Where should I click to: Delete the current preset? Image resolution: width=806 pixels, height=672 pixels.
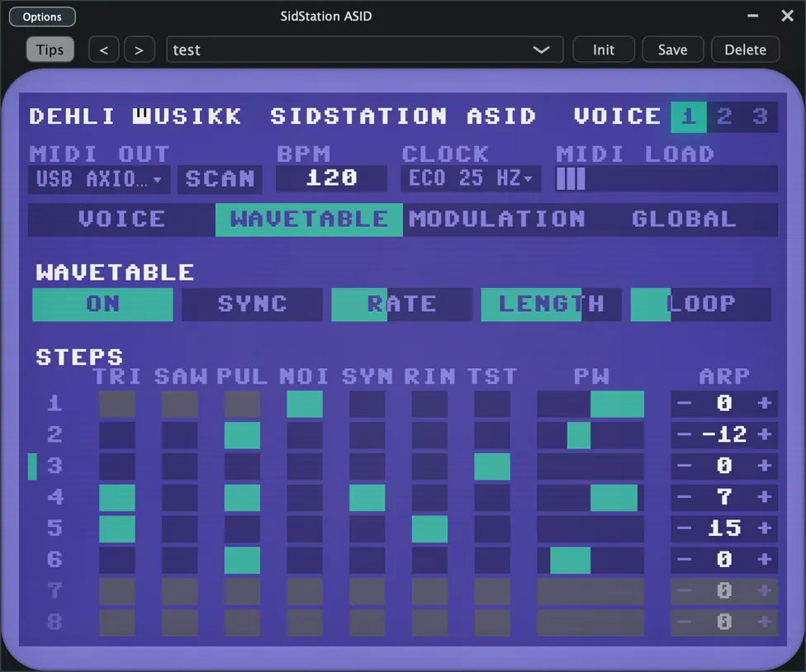point(746,50)
